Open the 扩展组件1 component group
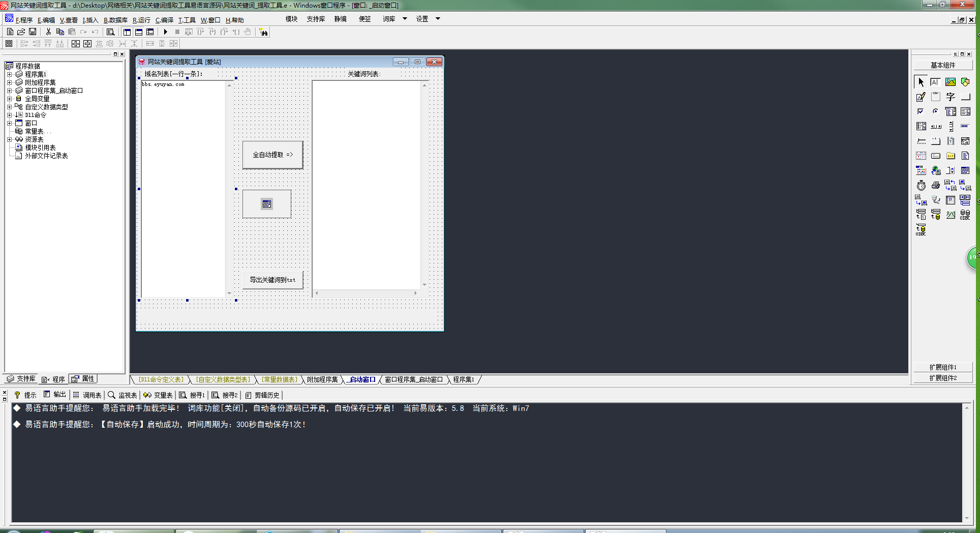The width and height of the screenshot is (980, 533). (x=943, y=367)
